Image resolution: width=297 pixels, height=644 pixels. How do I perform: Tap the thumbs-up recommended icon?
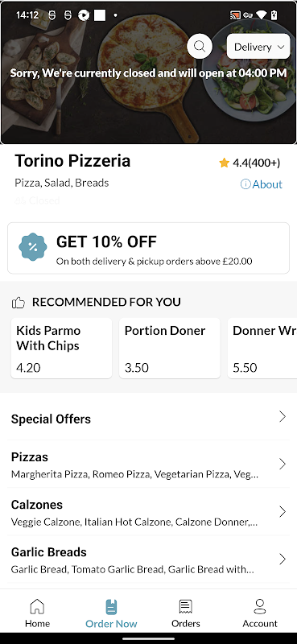click(18, 303)
